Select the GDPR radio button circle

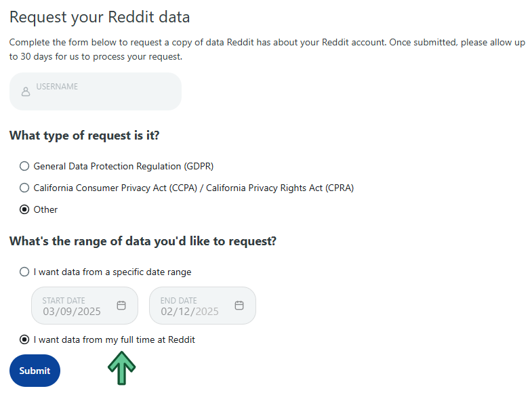coord(24,166)
